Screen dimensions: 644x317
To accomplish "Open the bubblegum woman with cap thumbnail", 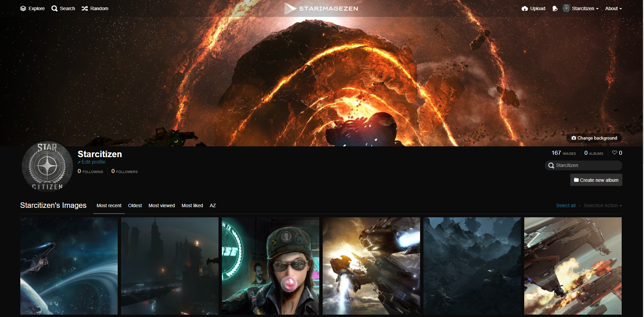I will pyautogui.click(x=271, y=266).
